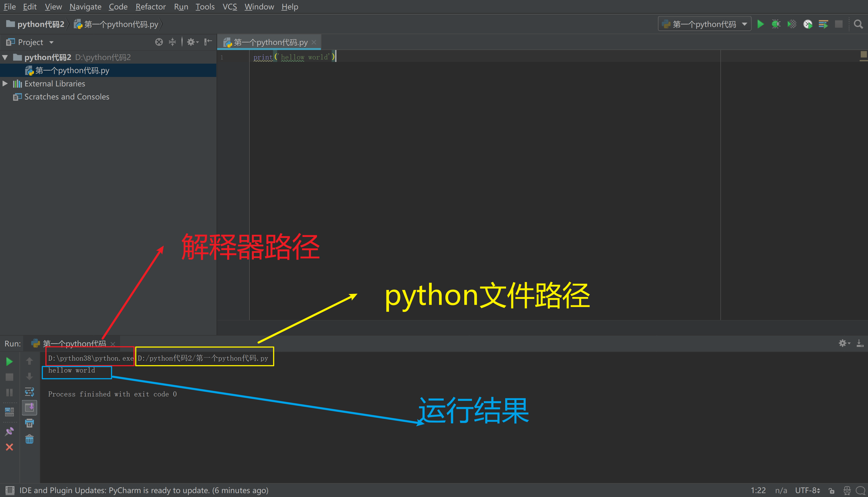The image size is (868, 497).
Task: Click the restore layout icon in Run panel
Action: tap(9, 412)
